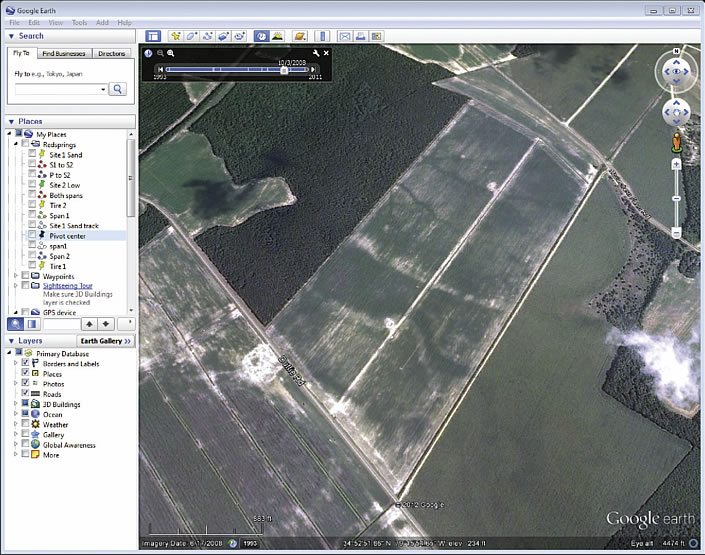Image resolution: width=705 pixels, height=555 pixels.
Task: Enable the Weather layer checkbox
Action: pyautogui.click(x=25, y=424)
